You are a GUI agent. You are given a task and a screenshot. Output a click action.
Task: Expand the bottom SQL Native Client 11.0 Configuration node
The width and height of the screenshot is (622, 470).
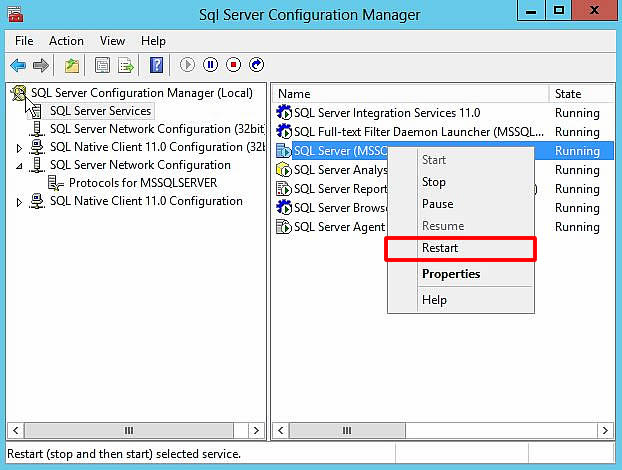[x=19, y=202]
